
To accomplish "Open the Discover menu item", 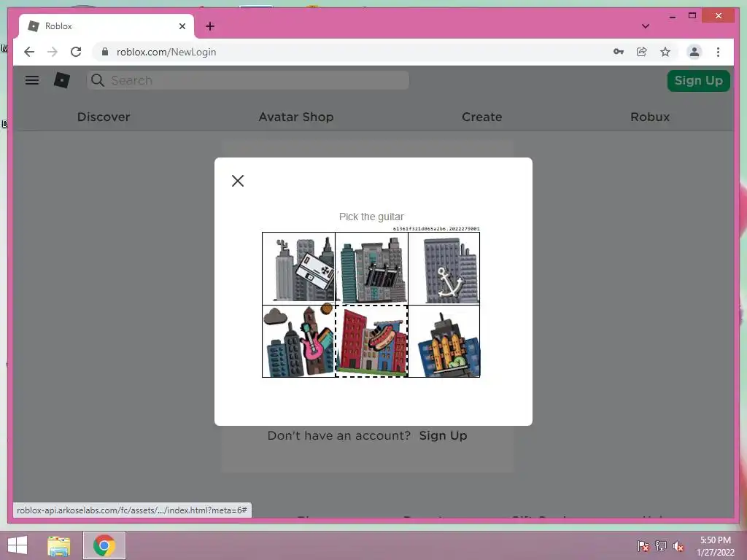I will [x=104, y=117].
